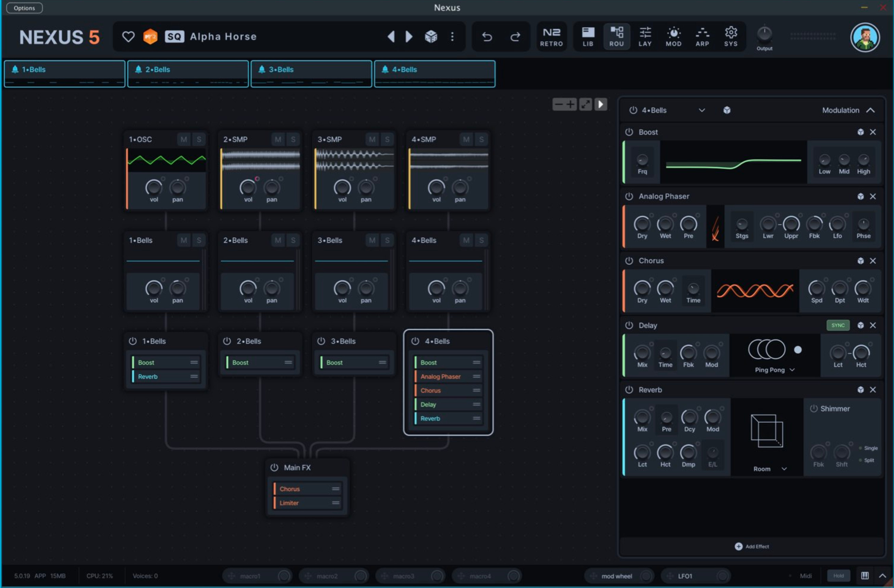Click the macro1 control
894x588 pixels.
[x=257, y=576]
